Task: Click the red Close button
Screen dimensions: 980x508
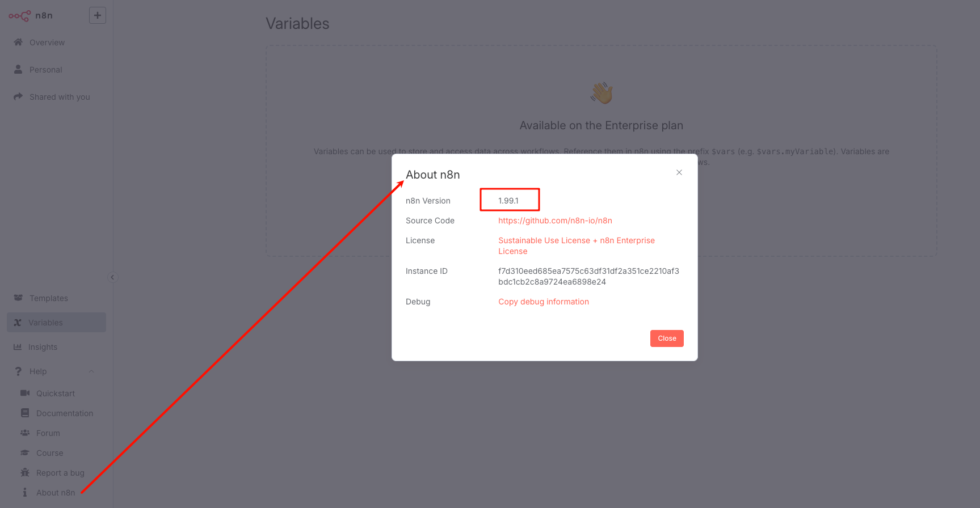Action: click(667, 338)
